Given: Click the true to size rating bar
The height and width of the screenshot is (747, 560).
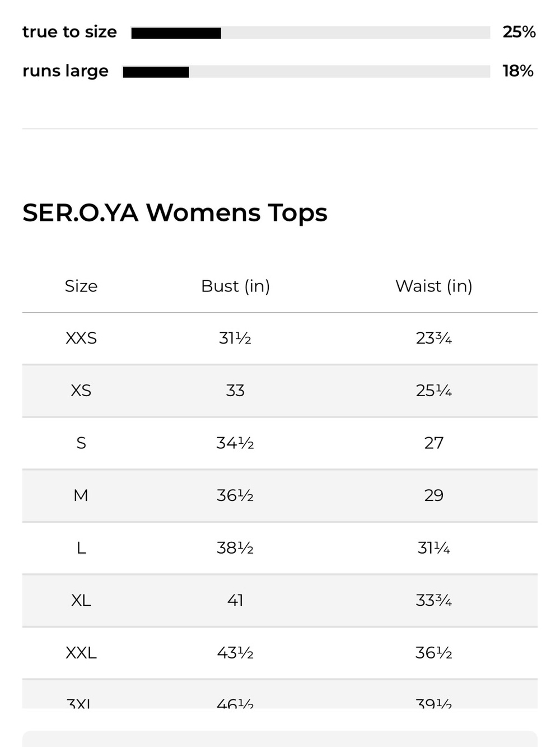Looking at the screenshot, I should point(310,33).
